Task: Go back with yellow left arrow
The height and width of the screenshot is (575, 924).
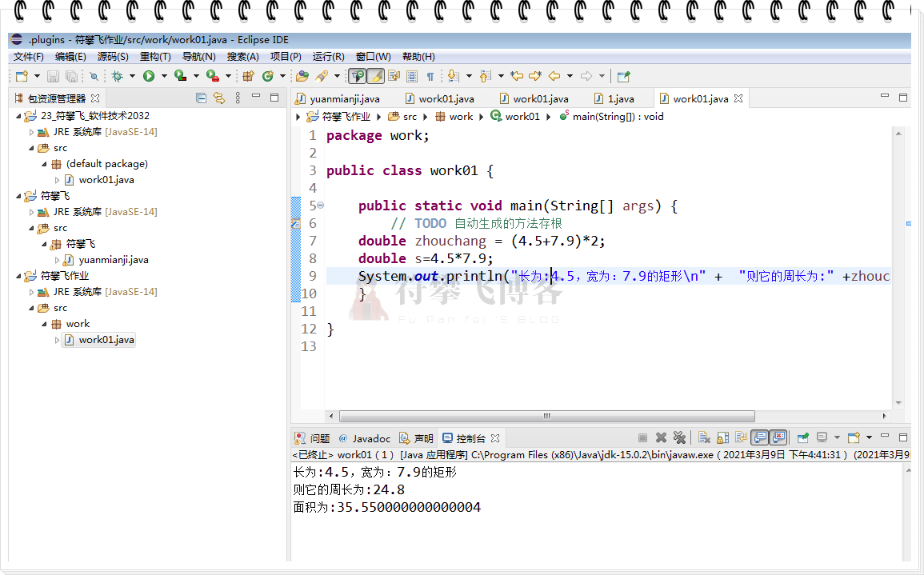Action: tap(554, 76)
